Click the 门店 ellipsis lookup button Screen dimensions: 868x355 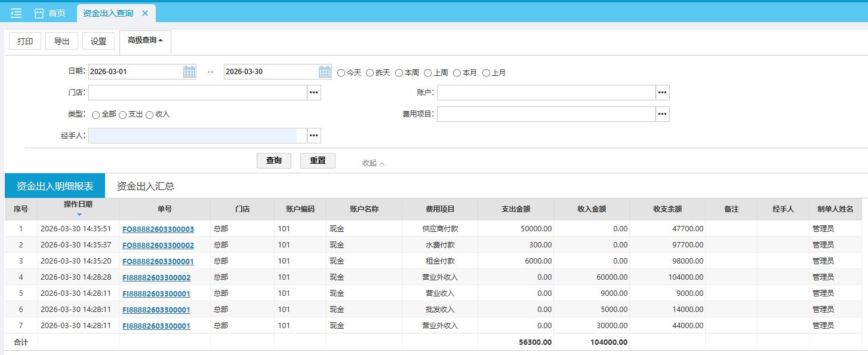pyautogui.click(x=314, y=93)
